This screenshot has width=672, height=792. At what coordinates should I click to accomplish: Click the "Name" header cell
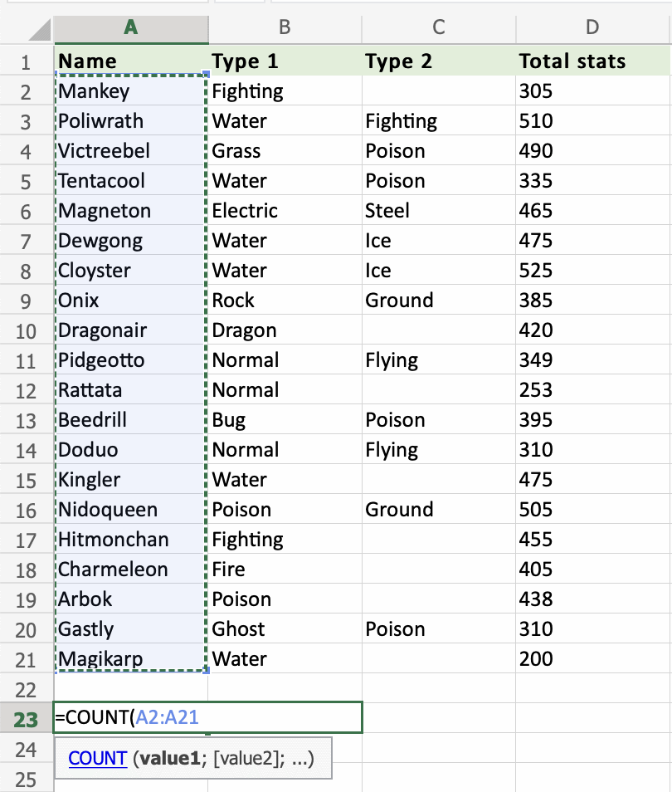coord(130,61)
